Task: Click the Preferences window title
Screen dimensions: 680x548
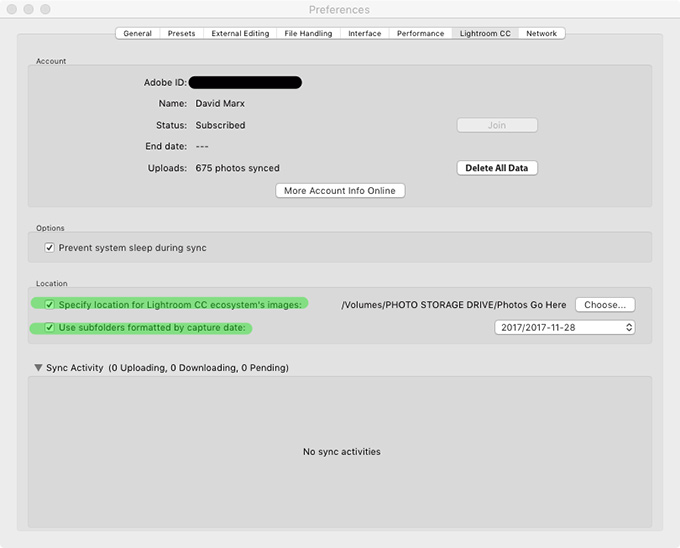Action: 339,10
